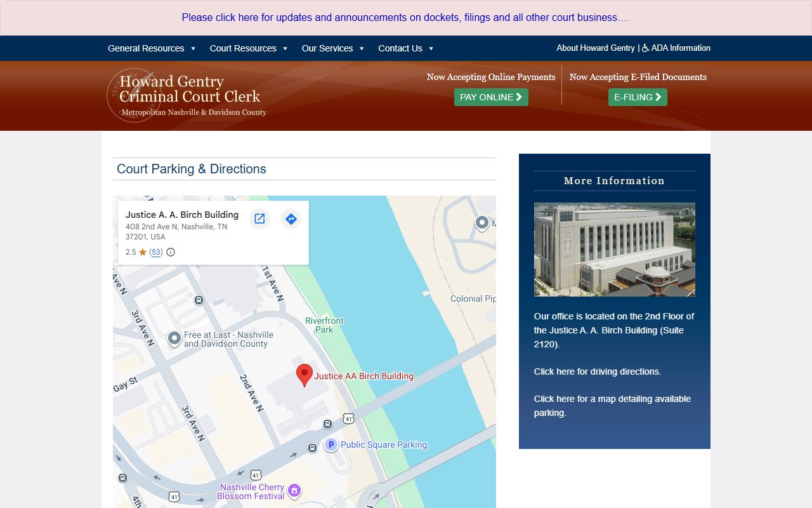Click the Birch Building photo thumbnail
812x508 pixels.
[615, 250]
